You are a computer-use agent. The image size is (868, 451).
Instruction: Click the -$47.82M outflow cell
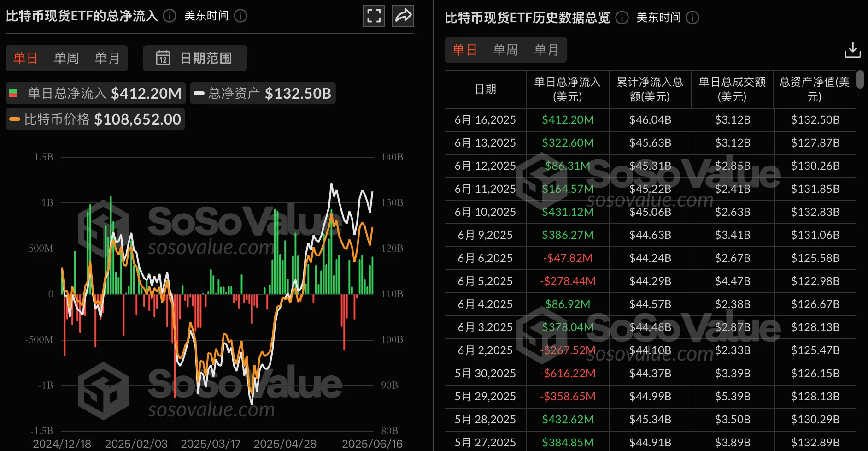point(568,258)
